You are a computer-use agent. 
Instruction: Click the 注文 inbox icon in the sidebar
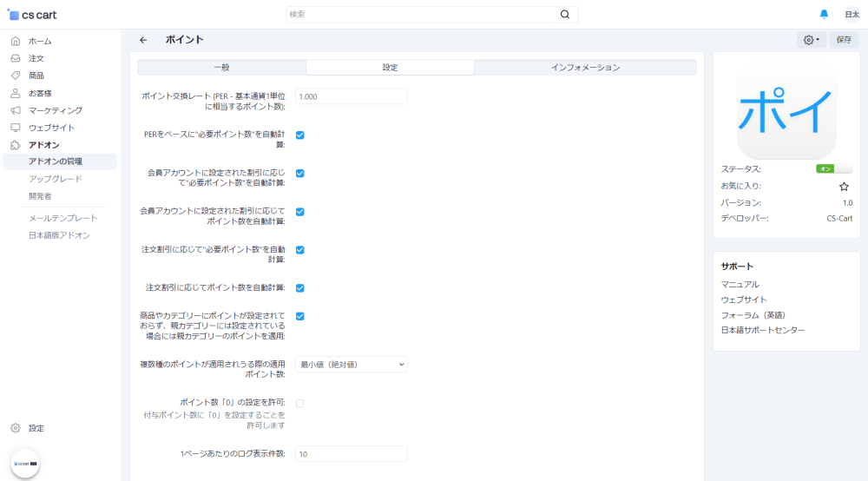pyautogui.click(x=16, y=58)
